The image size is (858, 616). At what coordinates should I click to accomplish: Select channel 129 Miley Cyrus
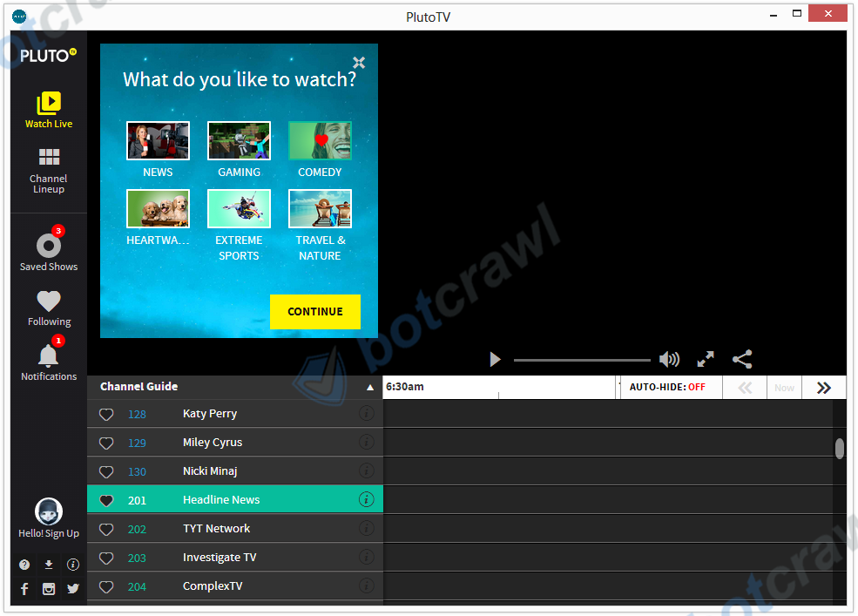coord(235,443)
